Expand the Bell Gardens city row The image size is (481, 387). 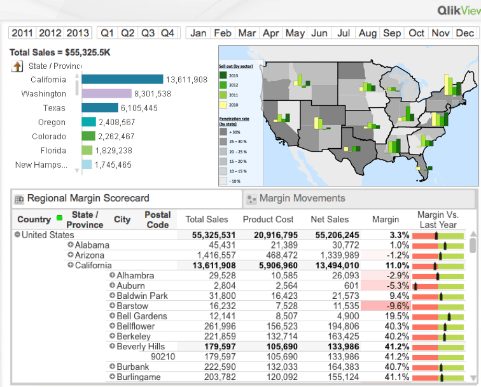point(112,315)
